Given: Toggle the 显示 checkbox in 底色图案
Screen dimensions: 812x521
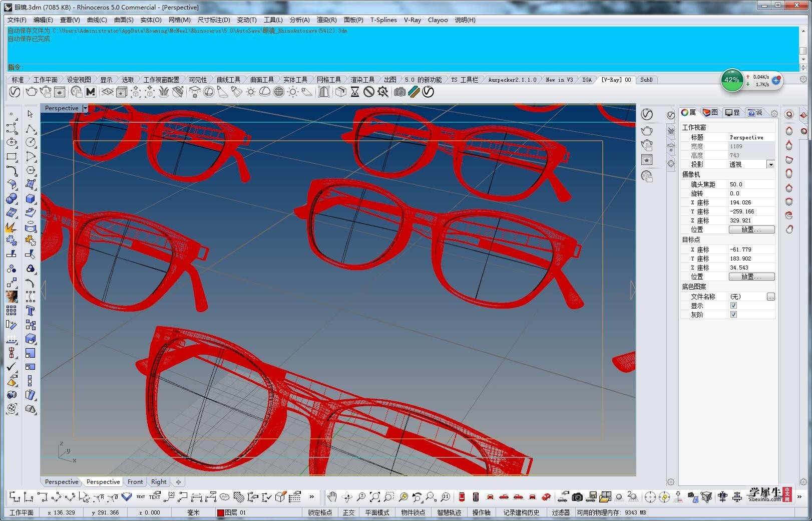Looking at the screenshot, I should [733, 306].
